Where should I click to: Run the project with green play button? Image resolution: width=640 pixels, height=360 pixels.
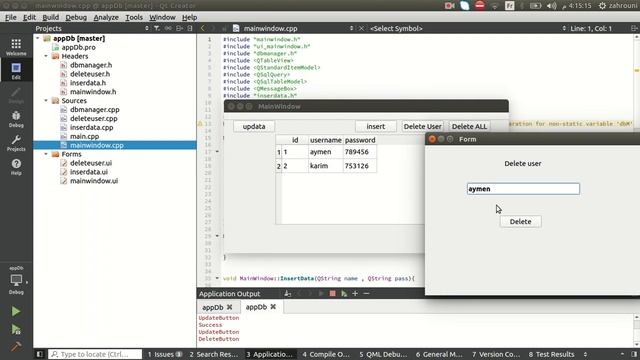click(16, 311)
